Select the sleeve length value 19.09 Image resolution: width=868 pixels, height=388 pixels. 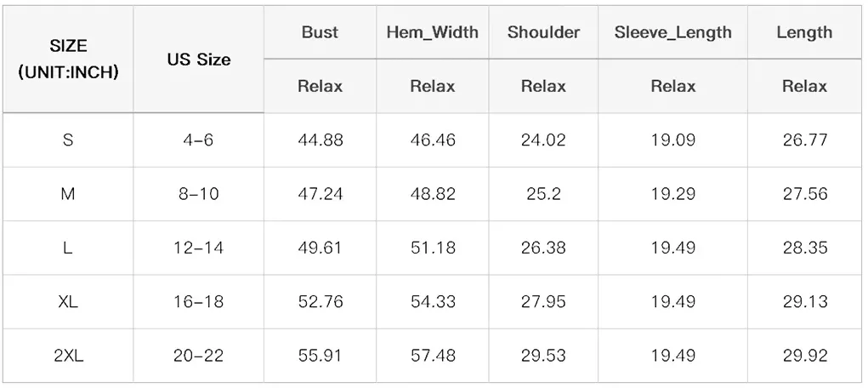[672, 140]
